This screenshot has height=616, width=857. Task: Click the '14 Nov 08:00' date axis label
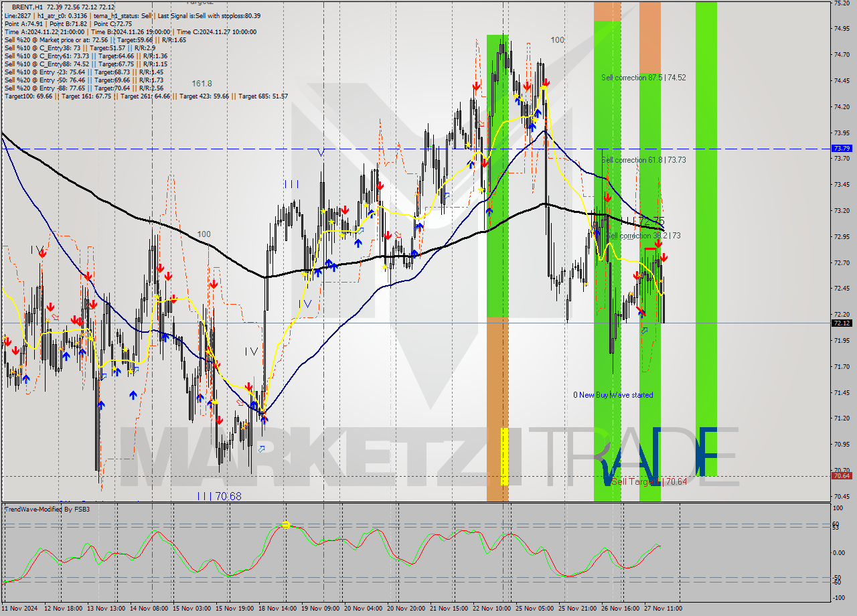pos(149,609)
